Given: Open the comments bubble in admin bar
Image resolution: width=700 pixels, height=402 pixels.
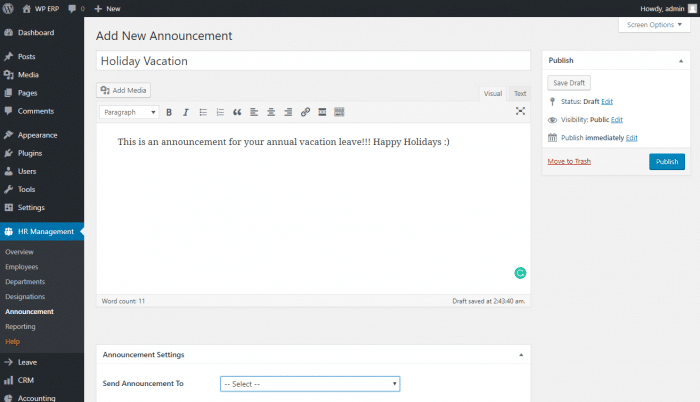Looking at the screenshot, I should pos(76,8).
